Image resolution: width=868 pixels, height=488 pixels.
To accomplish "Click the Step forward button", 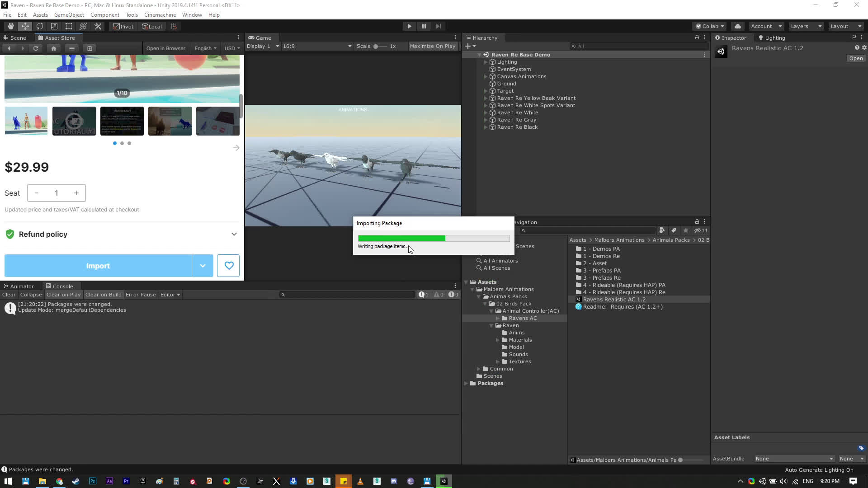I will tap(438, 26).
